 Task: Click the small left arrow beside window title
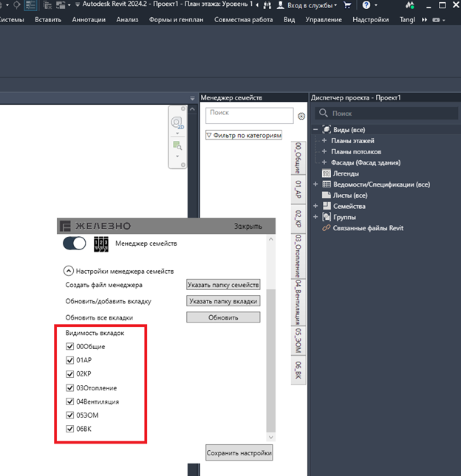[x=257, y=5]
